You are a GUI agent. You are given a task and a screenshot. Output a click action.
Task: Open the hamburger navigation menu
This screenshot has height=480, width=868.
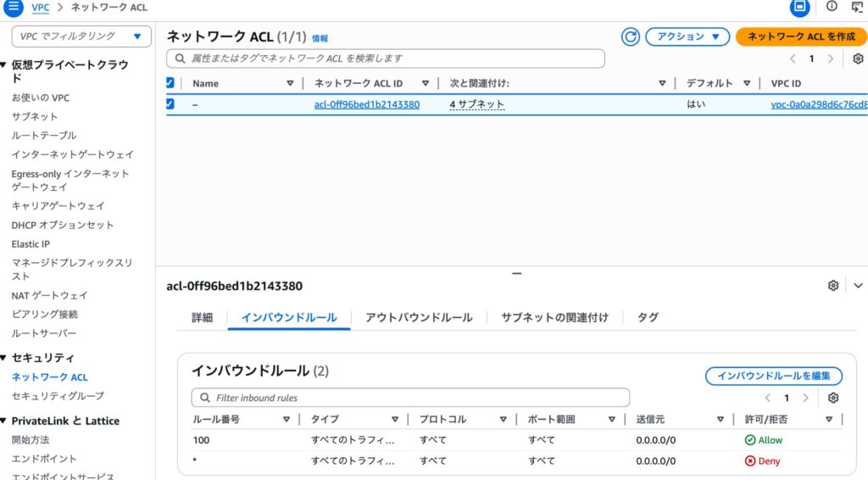[x=14, y=8]
